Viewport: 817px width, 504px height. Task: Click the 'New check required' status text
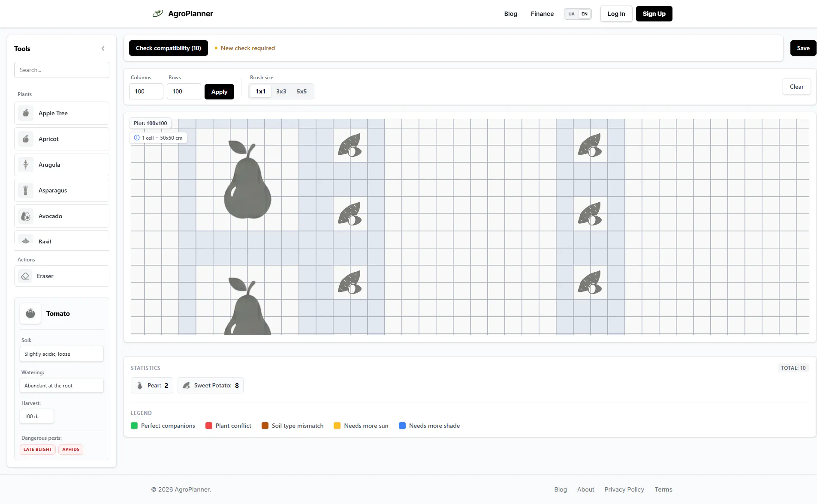[248, 48]
